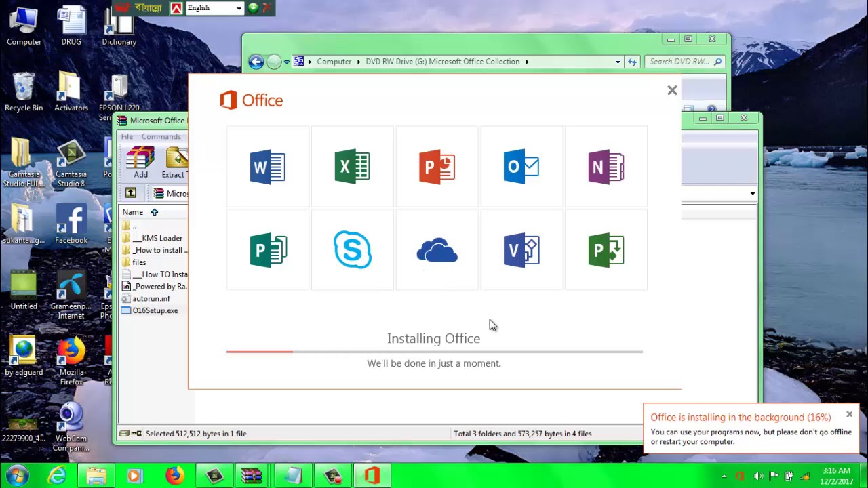Click the Installing Office progress bar
Screen dimensions: 868x488
[x=434, y=352]
